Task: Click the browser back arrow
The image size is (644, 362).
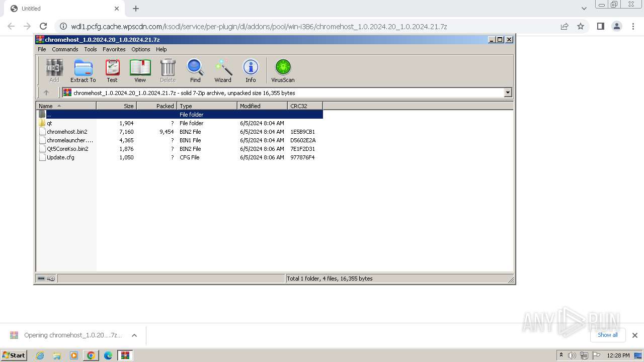Action: (11, 26)
